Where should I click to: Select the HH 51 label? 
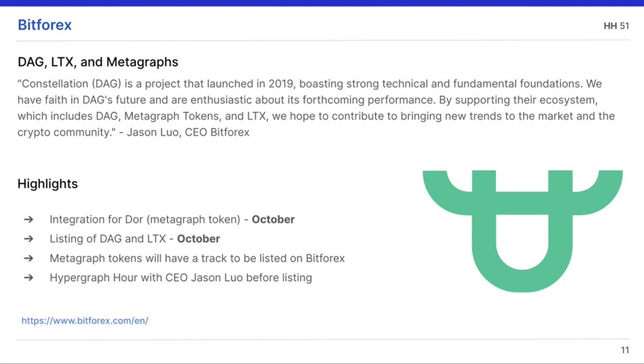(616, 26)
